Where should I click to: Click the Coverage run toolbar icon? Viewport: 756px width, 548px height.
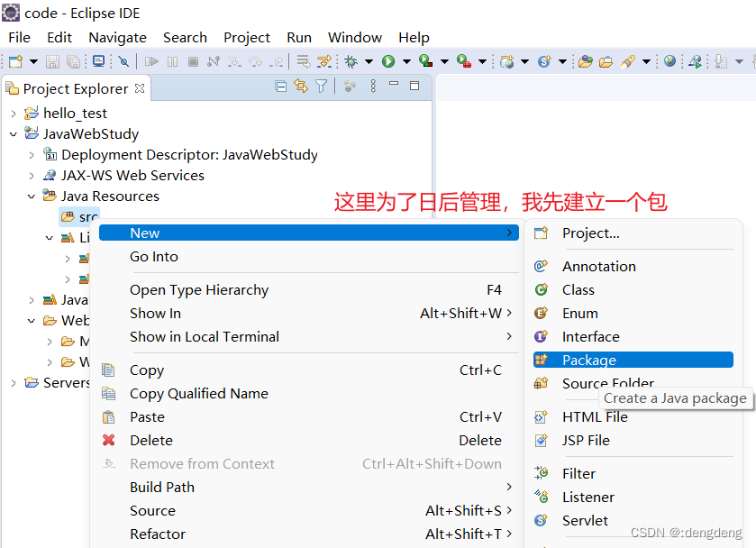(425, 60)
